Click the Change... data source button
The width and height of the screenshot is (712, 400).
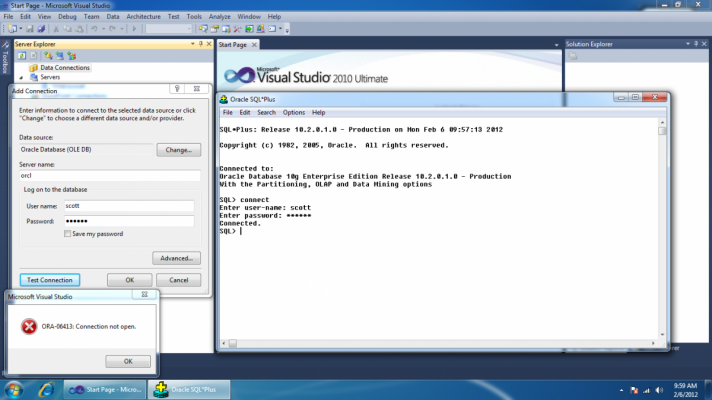coord(179,150)
